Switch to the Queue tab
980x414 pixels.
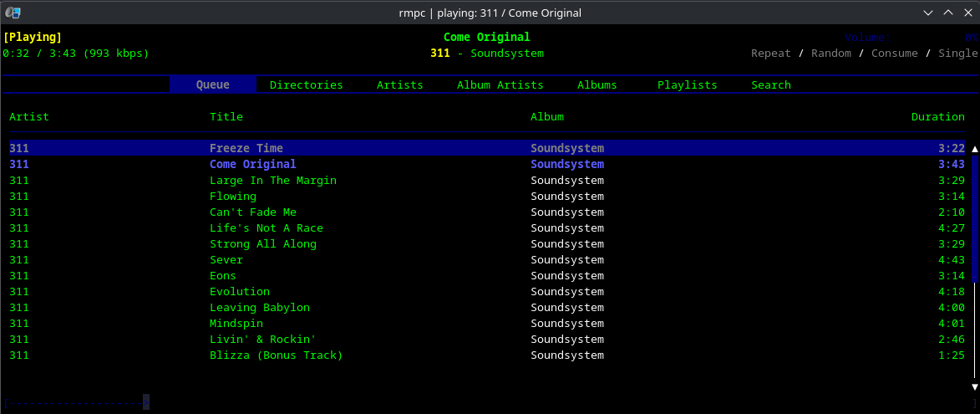click(x=213, y=85)
